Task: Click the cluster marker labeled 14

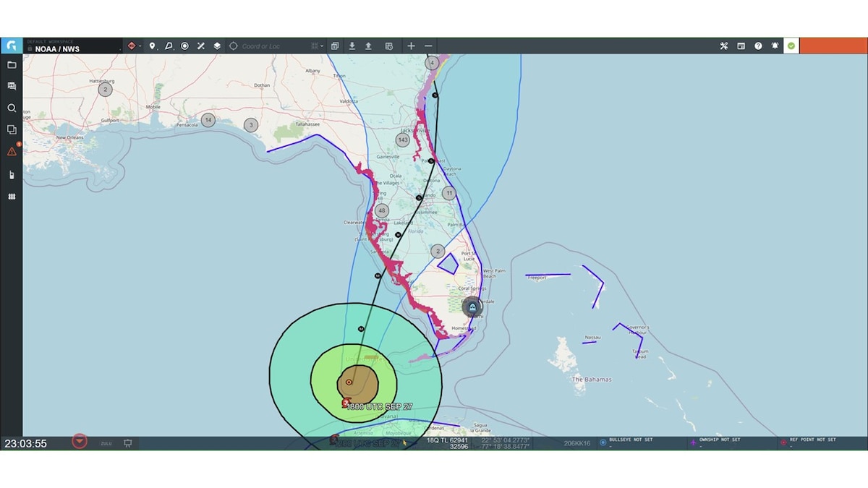Action: (x=208, y=120)
